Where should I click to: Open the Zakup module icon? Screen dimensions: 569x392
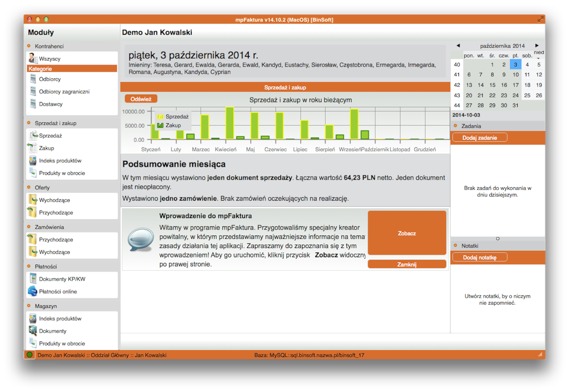pyautogui.click(x=33, y=148)
